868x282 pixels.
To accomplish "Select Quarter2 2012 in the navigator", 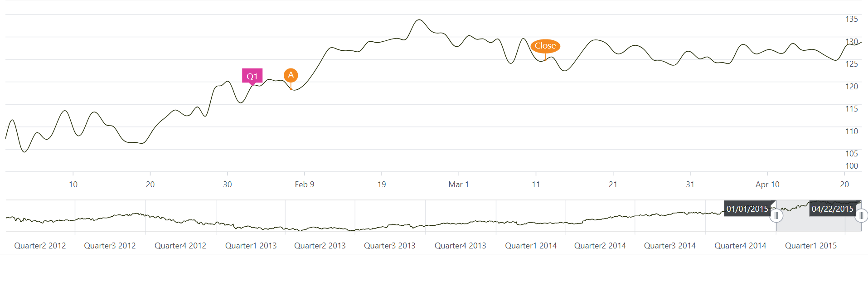I will [x=40, y=246].
